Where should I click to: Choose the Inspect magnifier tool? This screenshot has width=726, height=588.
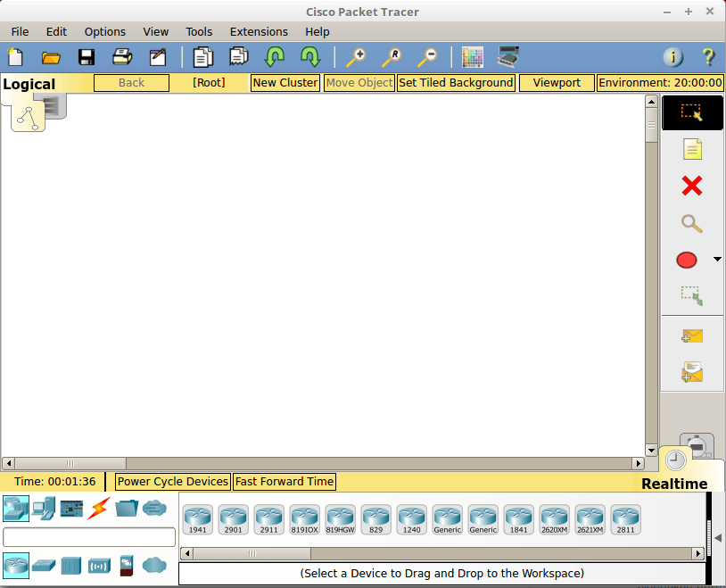point(691,224)
